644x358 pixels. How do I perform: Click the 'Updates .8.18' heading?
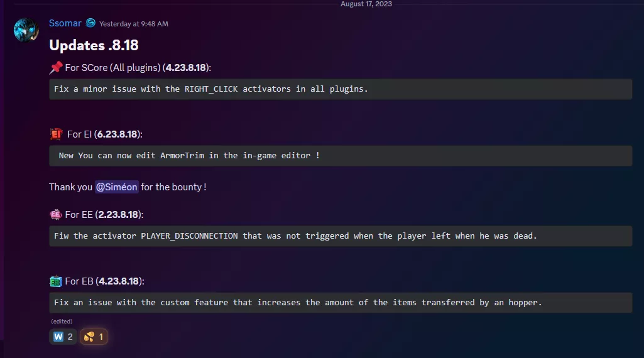click(94, 45)
